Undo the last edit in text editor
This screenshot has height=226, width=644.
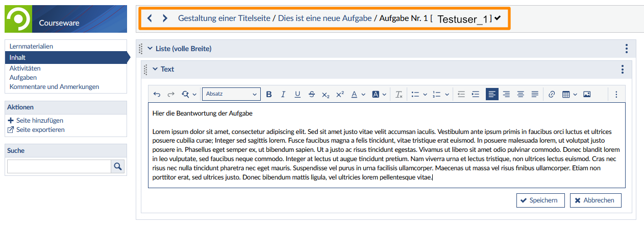(157, 95)
